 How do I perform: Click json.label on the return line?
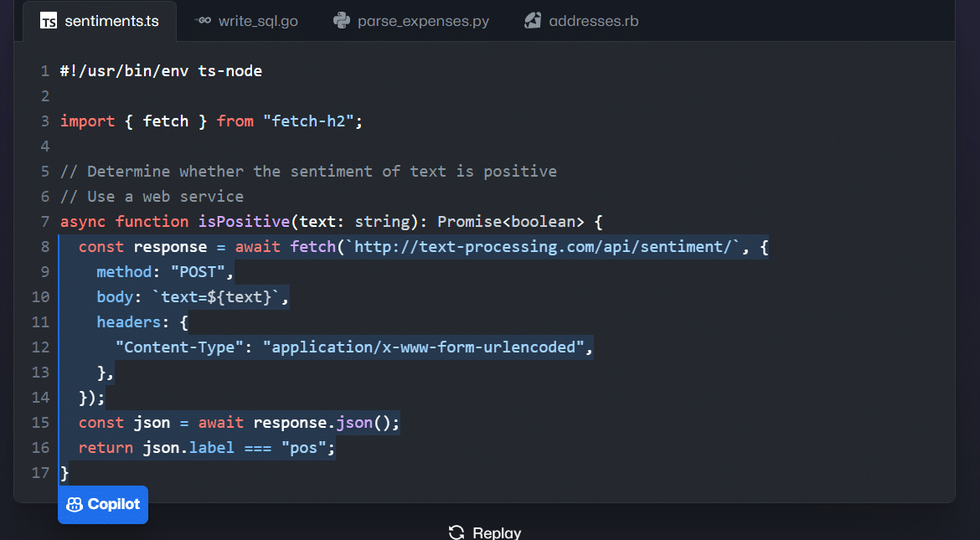point(188,447)
